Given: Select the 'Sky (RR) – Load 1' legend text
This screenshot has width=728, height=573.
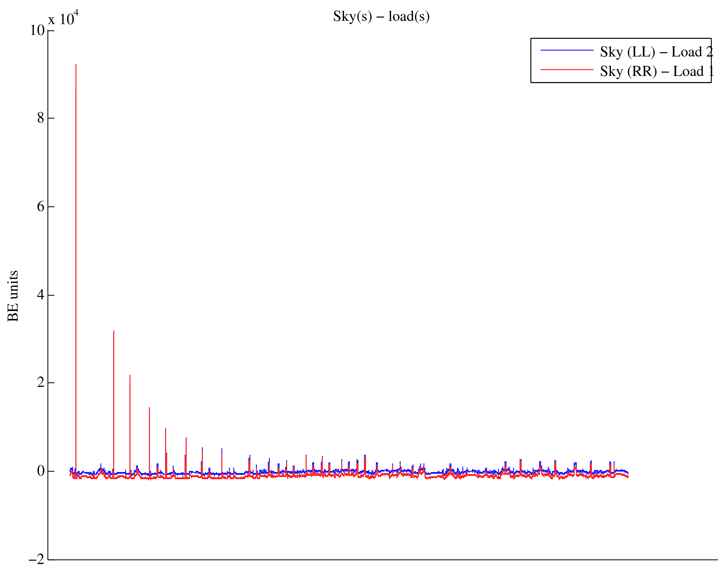Looking at the screenshot, I should click(x=657, y=71).
